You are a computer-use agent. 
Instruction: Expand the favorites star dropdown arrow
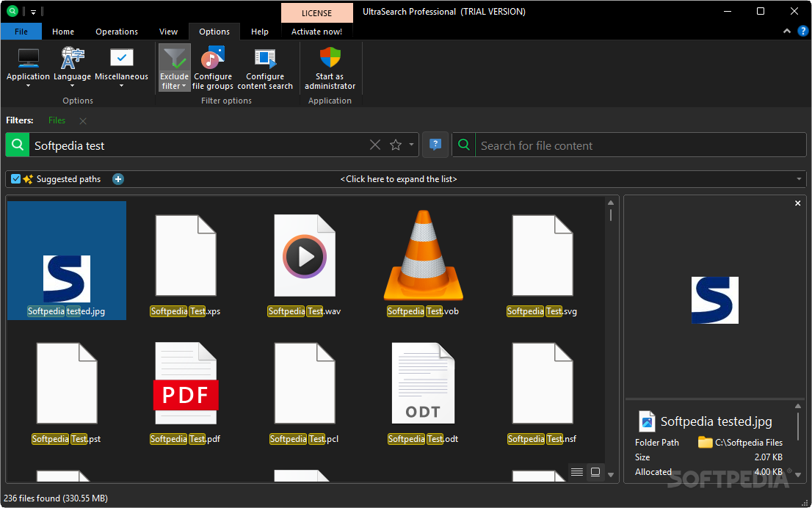411,145
